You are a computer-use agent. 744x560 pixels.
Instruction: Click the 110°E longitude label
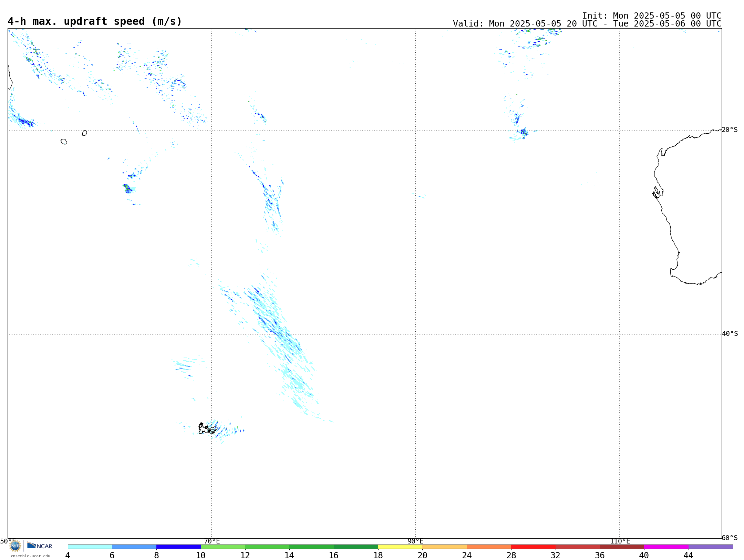(x=620, y=541)
